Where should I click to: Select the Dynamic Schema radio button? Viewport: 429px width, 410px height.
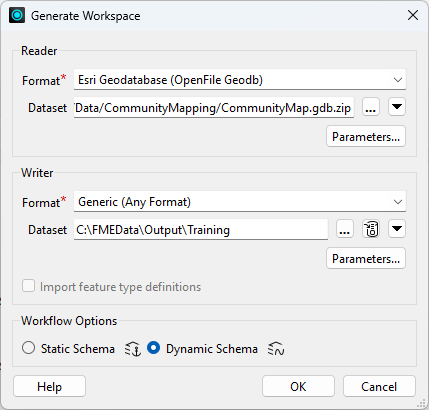tap(153, 348)
